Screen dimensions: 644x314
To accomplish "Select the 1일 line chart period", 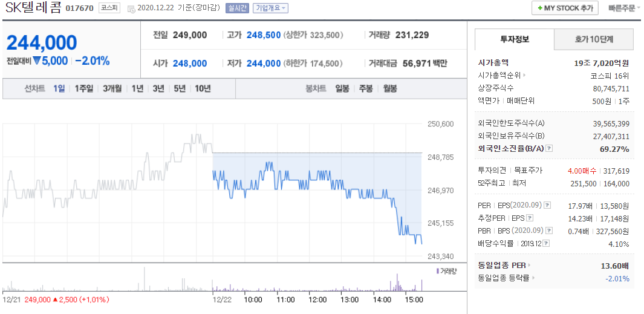I will tap(59, 88).
